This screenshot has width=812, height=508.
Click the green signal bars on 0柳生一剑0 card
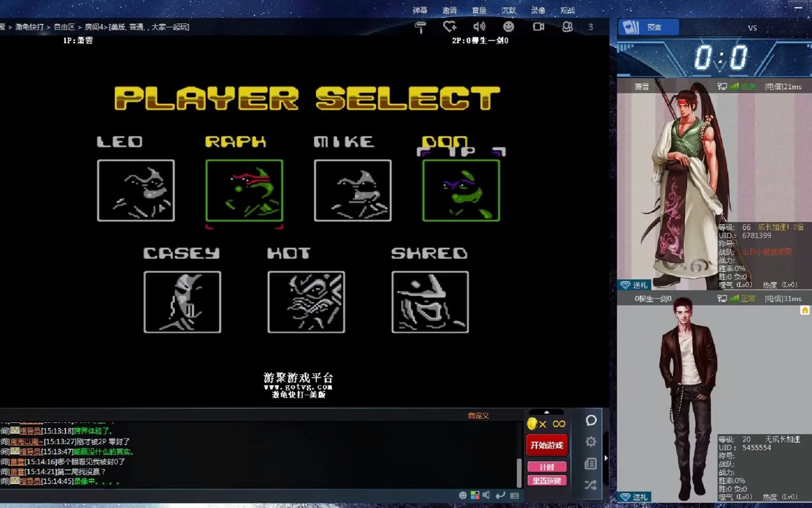pos(734,299)
